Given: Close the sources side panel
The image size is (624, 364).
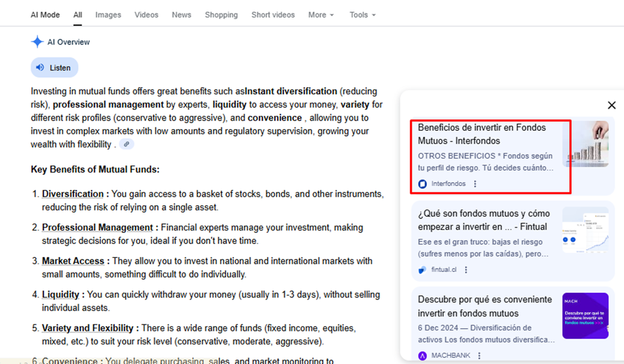Looking at the screenshot, I should (612, 105).
